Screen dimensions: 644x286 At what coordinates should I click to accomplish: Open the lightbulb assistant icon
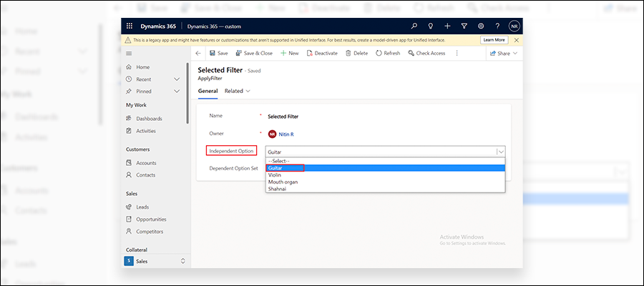click(431, 26)
